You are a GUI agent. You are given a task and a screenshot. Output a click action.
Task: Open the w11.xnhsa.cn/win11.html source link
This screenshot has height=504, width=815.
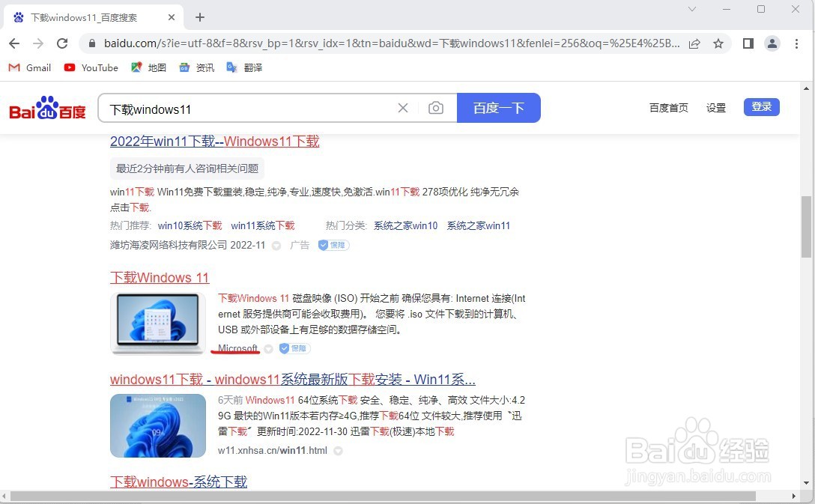[x=273, y=451]
